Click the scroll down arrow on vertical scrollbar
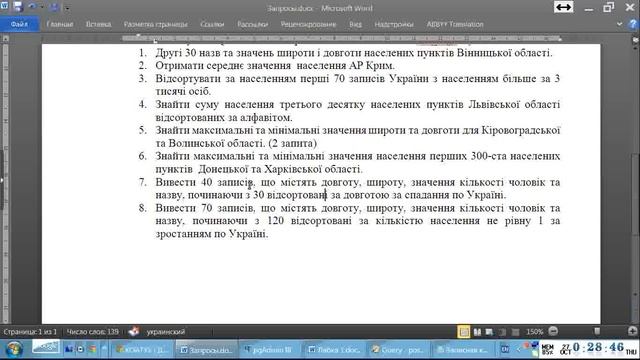 click(636, 294)
